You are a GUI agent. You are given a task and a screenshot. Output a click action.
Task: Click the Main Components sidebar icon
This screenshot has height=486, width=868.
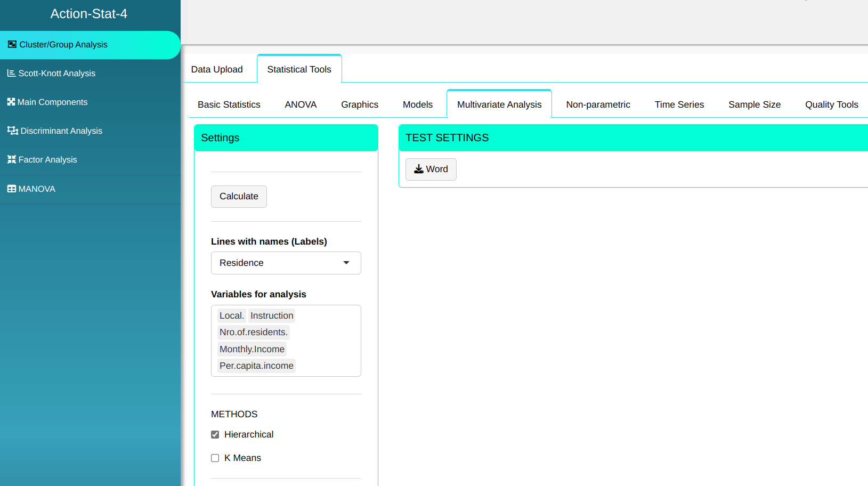click(x=11, y=102)
